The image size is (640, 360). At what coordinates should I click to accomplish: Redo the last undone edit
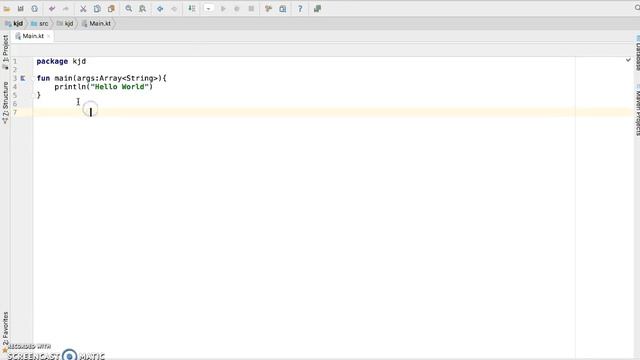click(66, 9)
